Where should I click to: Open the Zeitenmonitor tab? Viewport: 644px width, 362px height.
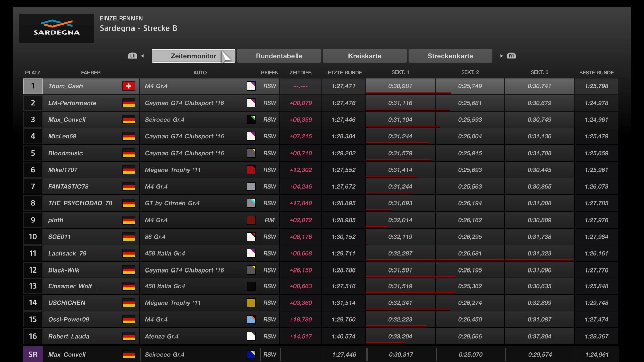coord(193,56)
